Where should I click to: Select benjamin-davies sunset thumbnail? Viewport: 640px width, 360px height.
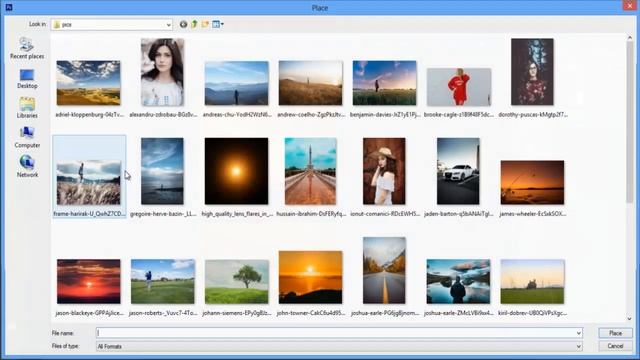click(384, 83)
